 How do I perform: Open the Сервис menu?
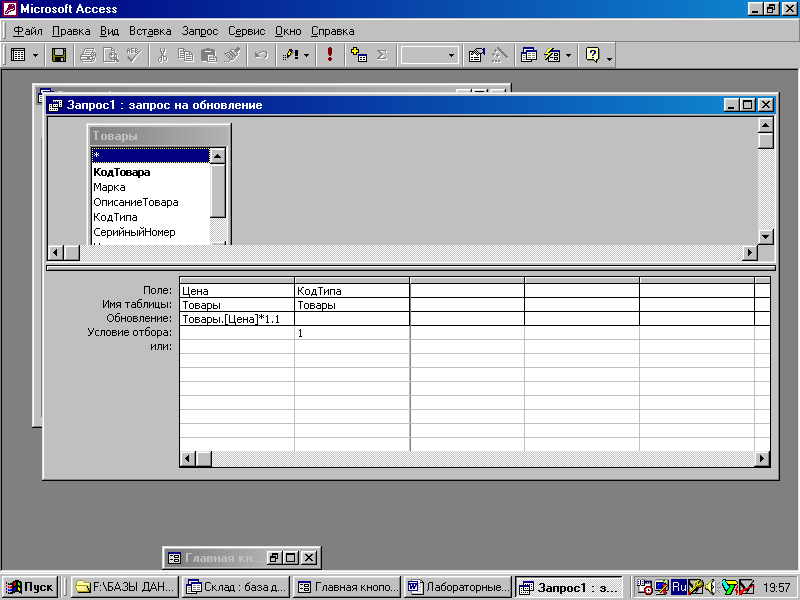pyautogui.click(x=246, y=31)
